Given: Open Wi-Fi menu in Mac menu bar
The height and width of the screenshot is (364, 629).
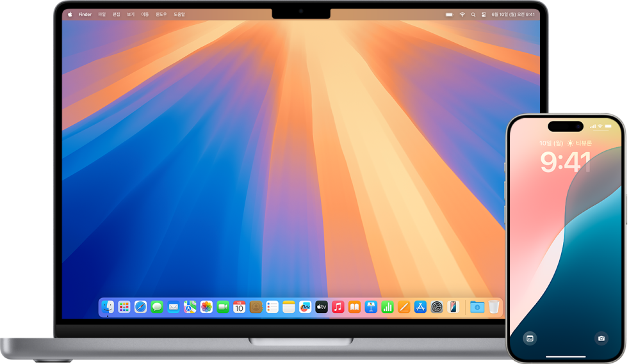Looking at the screenshot, I should click(x=462, y=15).
